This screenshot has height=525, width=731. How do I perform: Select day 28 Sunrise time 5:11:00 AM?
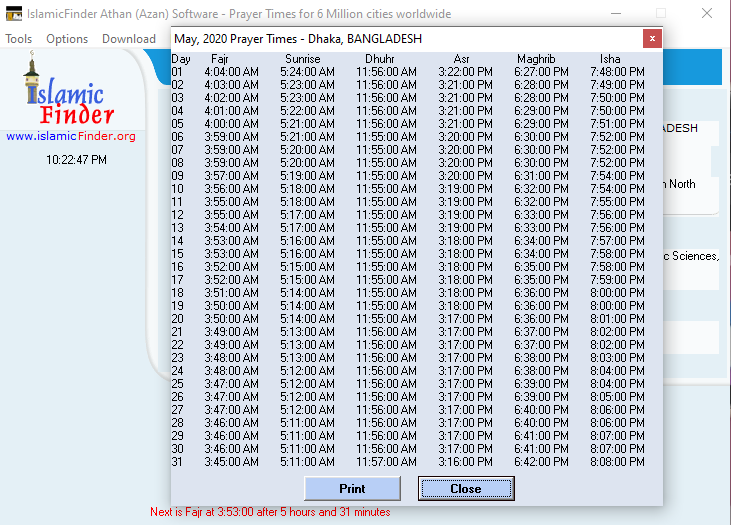[x=307, y=423]
